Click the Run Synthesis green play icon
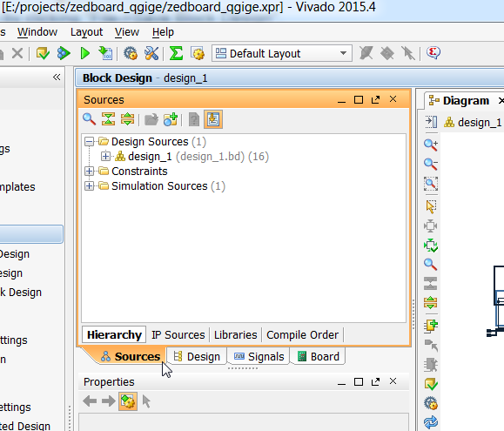The height and width of the screenshot is (431, 504). [84, 53]
